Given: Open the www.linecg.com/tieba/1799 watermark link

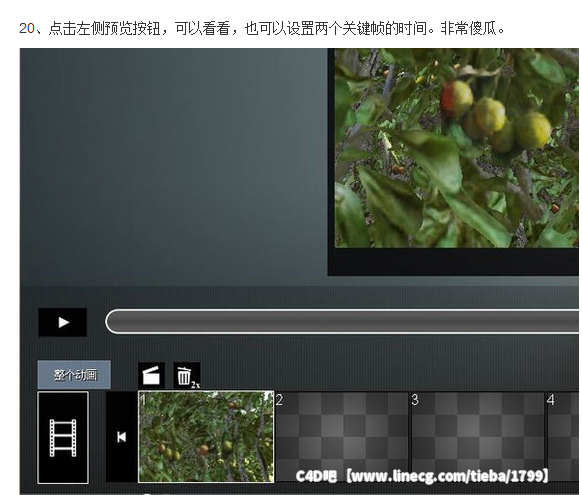Looking at the screenshot, I should (x=447, y=476).
